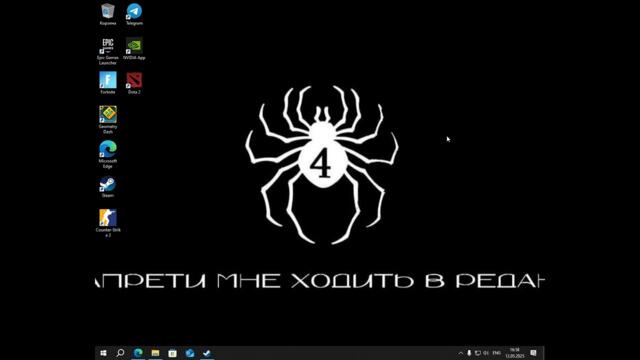Select the Recycle Bin desktop icon
This screenshot has height=360, width=640.
click(x=108, y=14)
